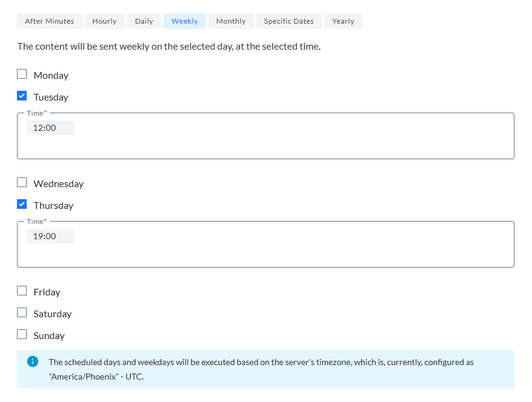Screen dimensions: 532x402
Task: Enable the Wednesday checkbox
Action: pyautogui.click(x=22, y=183)
